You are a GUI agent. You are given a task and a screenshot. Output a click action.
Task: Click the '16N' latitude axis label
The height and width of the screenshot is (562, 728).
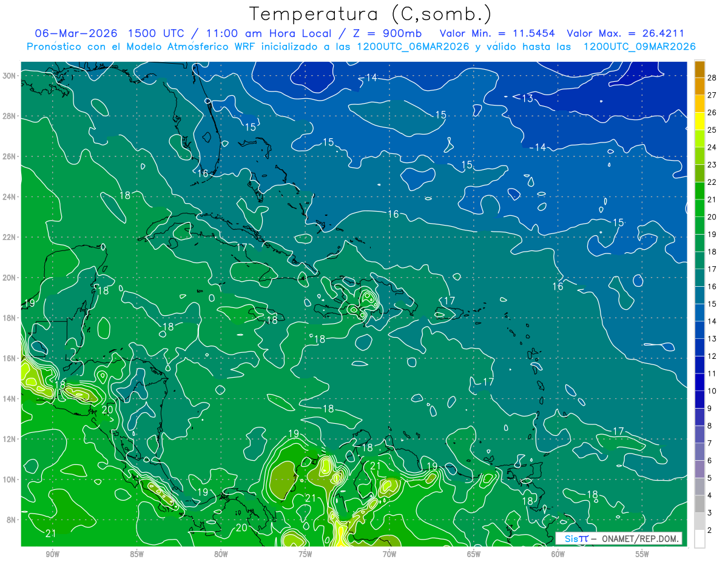click(10, 358)
